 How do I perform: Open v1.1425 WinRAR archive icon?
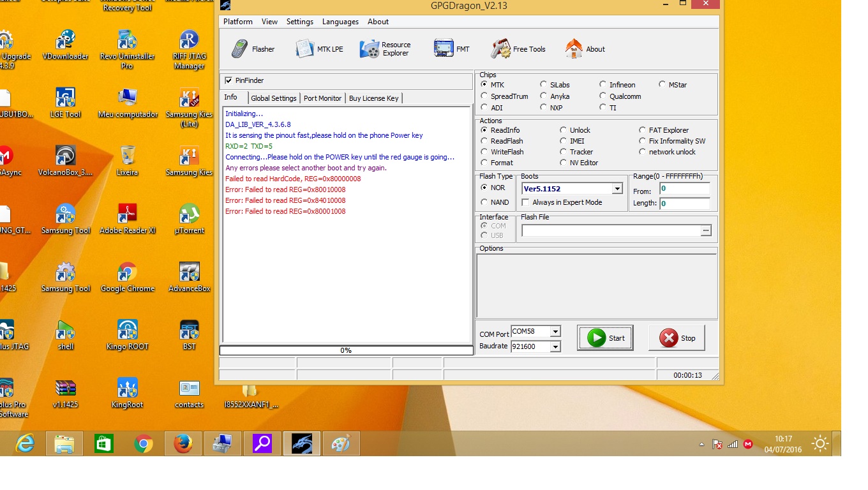click(65, 393)
